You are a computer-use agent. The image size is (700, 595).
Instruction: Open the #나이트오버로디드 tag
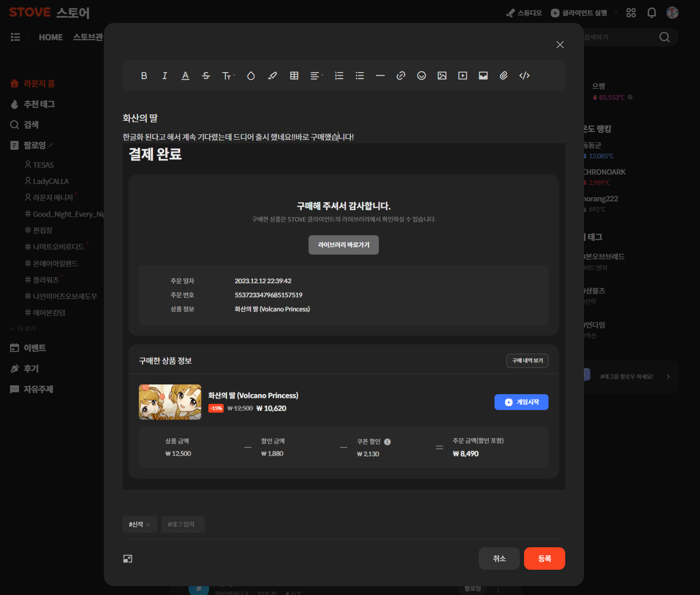point(55,247)
